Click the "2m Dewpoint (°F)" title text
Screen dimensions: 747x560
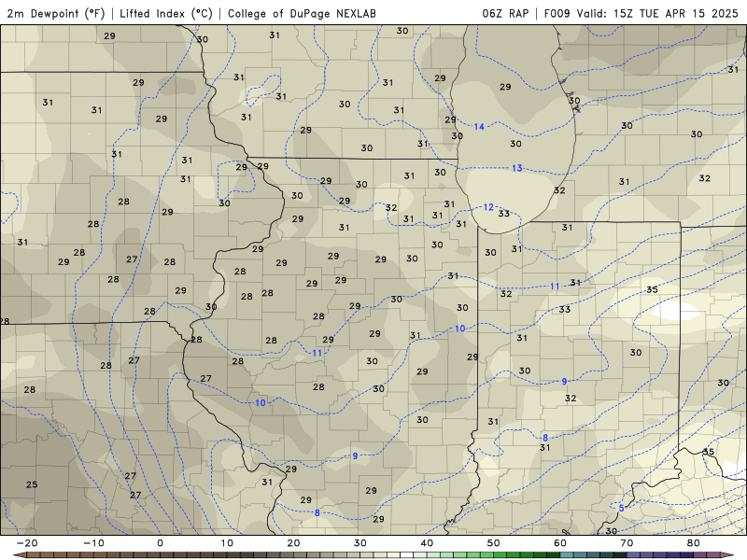[56, 13]
